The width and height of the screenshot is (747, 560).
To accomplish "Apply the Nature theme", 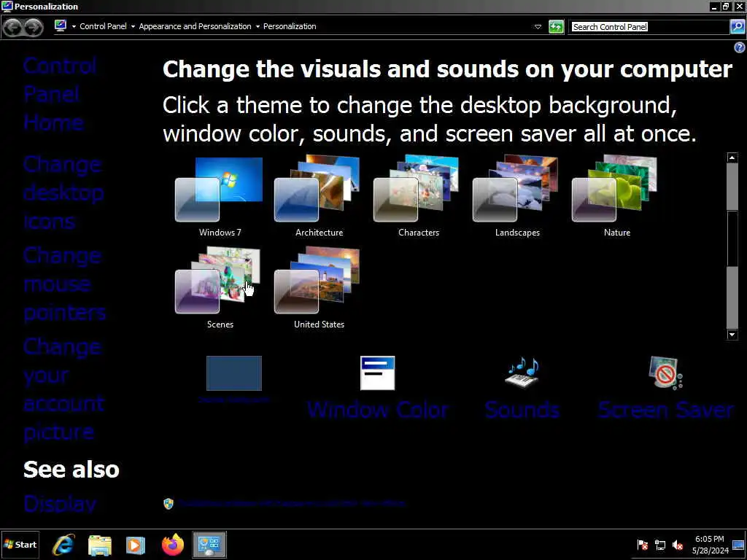I will tap(616, 197).
